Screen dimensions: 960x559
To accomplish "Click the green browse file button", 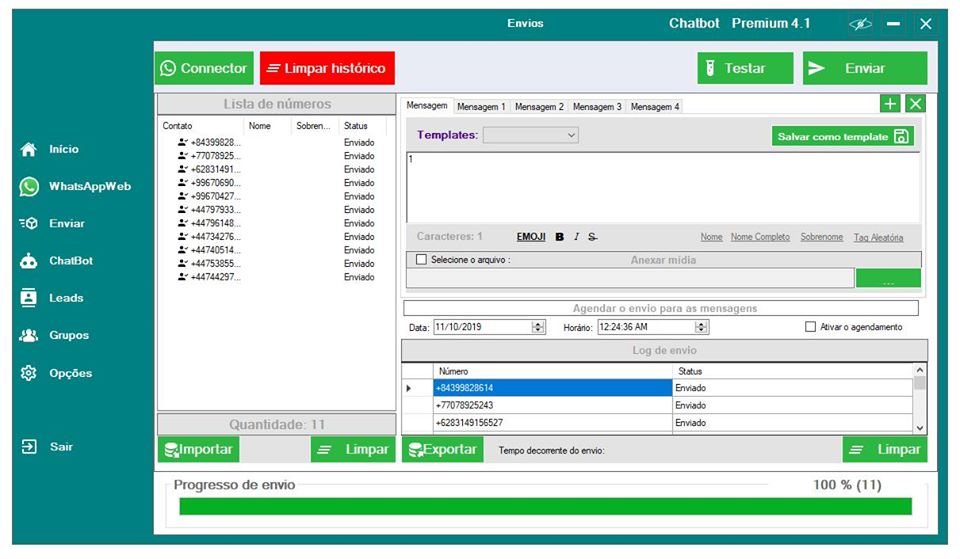I will [x=888, y=278].
